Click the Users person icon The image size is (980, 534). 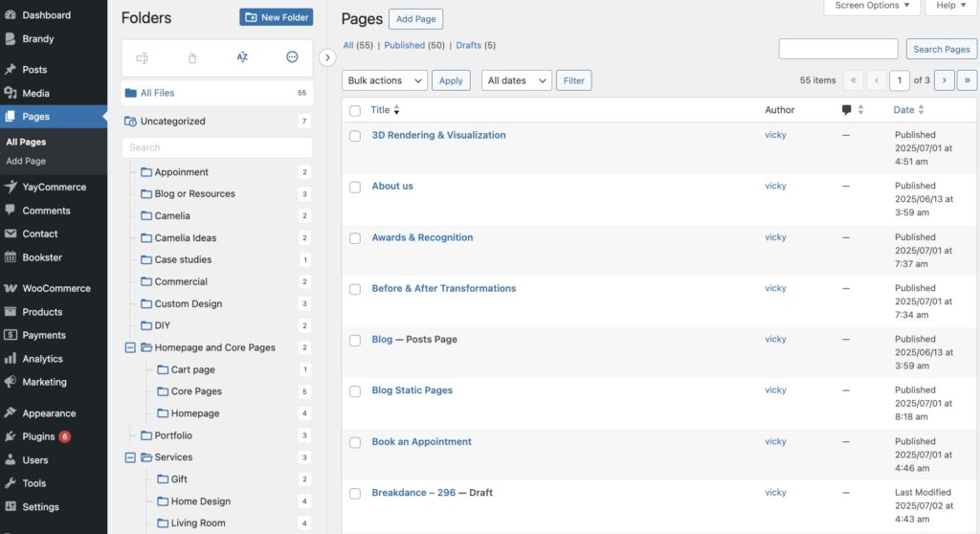(x=10, y=459)
